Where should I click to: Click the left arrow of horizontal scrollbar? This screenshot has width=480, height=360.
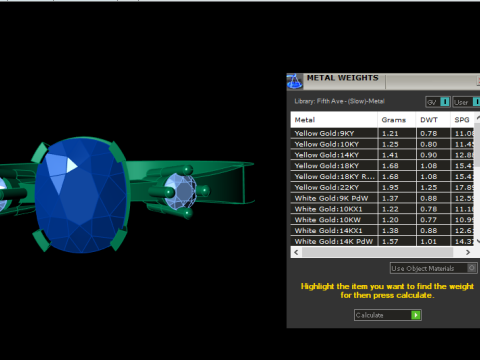tap(296, 252)
